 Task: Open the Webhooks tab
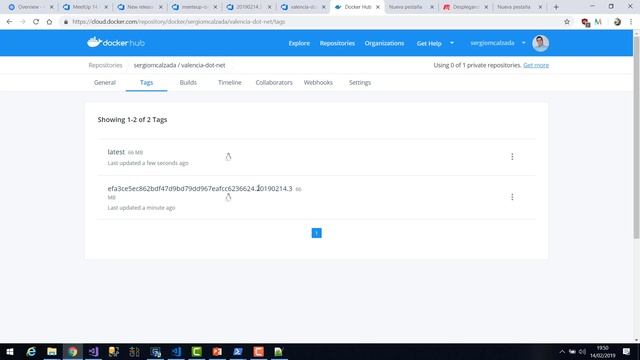[x=318, y=82]
